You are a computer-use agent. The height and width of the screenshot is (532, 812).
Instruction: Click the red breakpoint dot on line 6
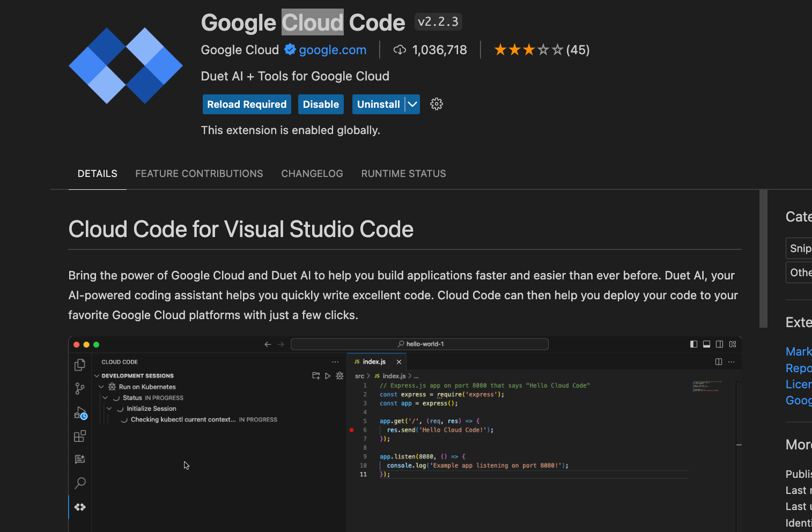click(x=352, y=430)
